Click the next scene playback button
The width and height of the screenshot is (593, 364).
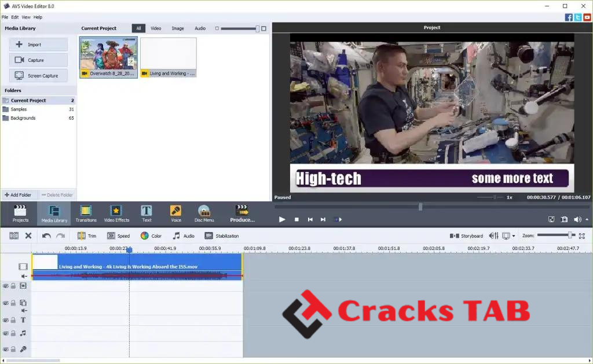[338, 219]
